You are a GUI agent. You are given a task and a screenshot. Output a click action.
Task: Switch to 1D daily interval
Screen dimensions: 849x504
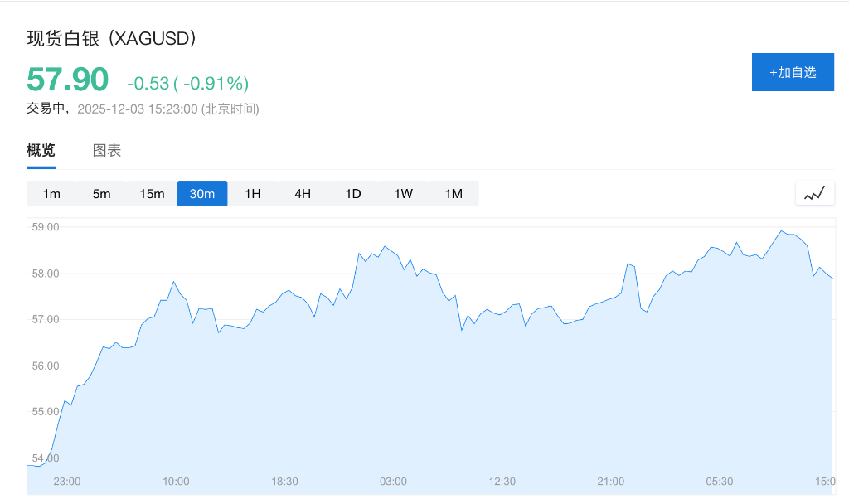click(x=353, y=194)
